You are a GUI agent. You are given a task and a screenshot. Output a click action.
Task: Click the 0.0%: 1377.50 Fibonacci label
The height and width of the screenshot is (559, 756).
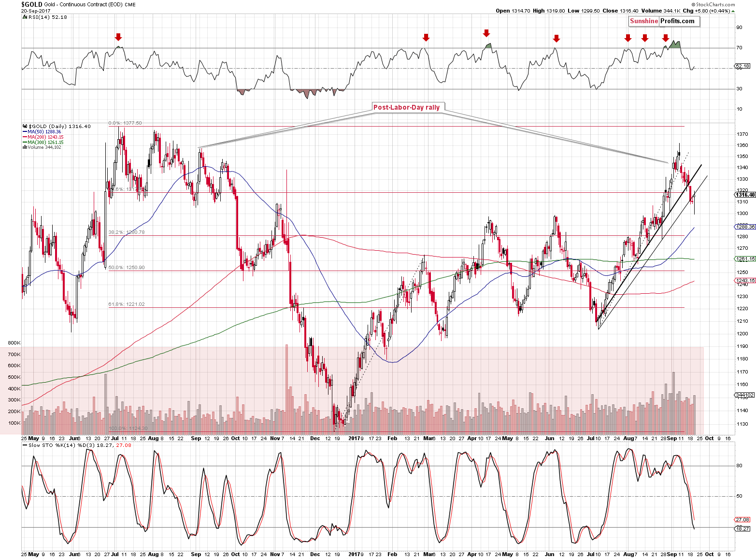125,123
